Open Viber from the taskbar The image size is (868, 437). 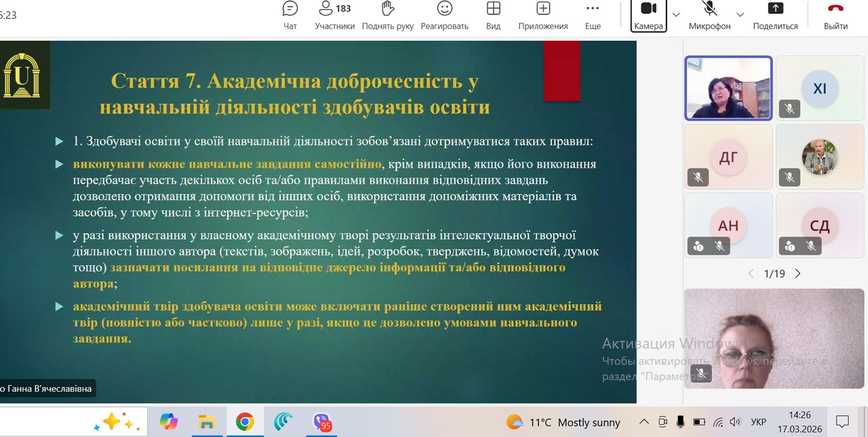tap(322, 422)
